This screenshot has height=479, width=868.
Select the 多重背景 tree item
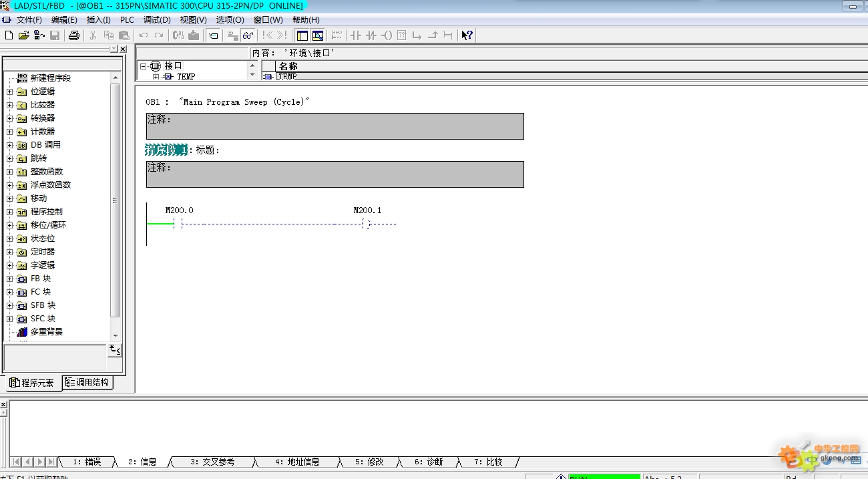47,332
